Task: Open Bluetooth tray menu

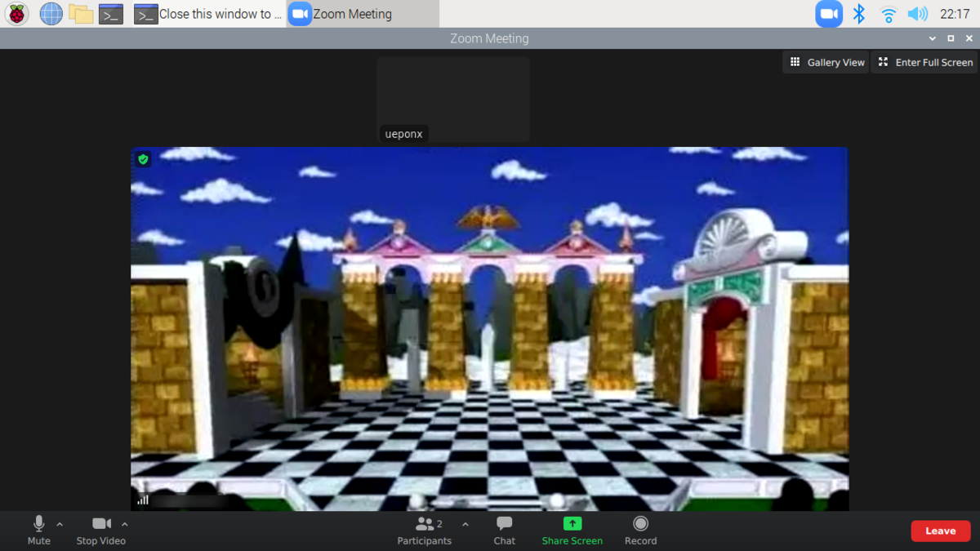Action: point(859,14)
